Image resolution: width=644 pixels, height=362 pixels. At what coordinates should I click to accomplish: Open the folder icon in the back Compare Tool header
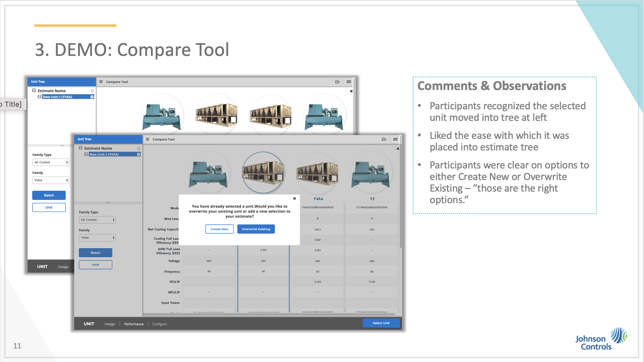337,82
